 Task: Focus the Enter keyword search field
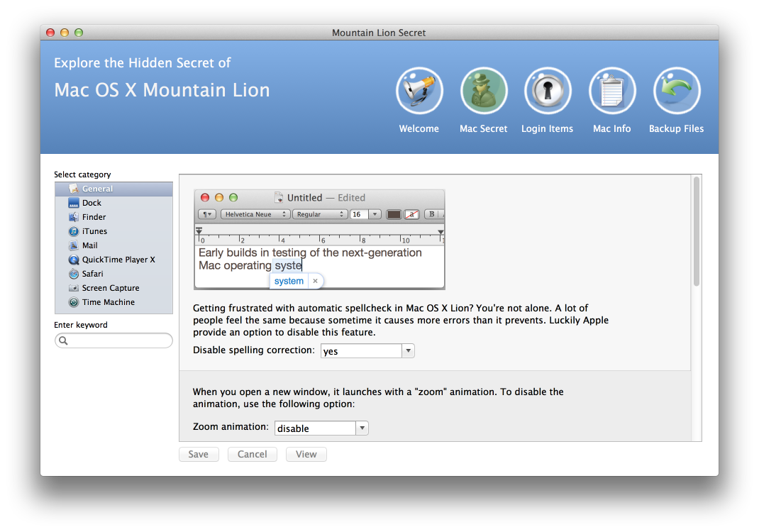113,340
